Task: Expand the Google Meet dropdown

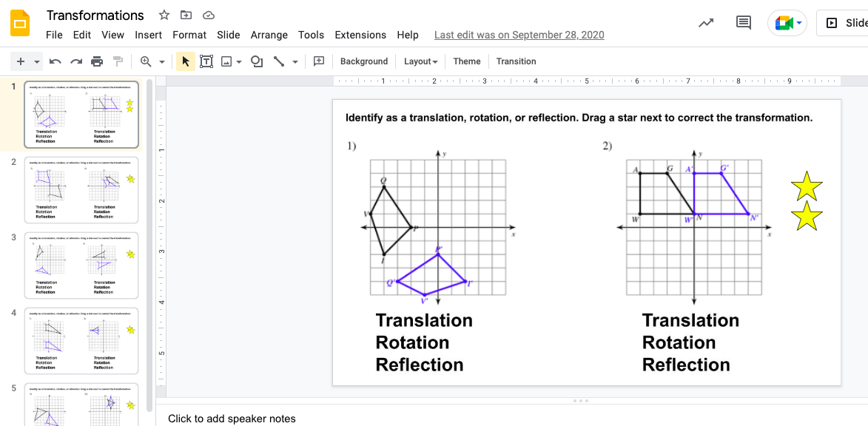Action: [x=798, y=22]
